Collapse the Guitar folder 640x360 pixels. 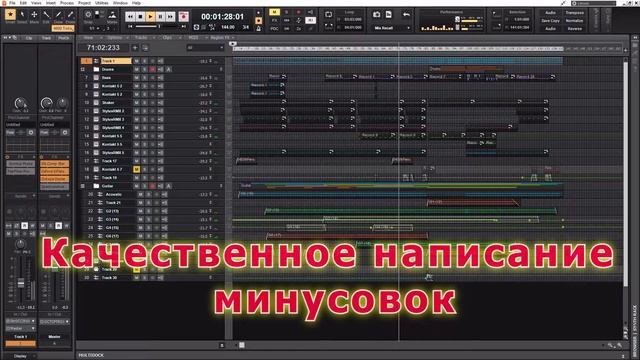click(x=83, y=186)
